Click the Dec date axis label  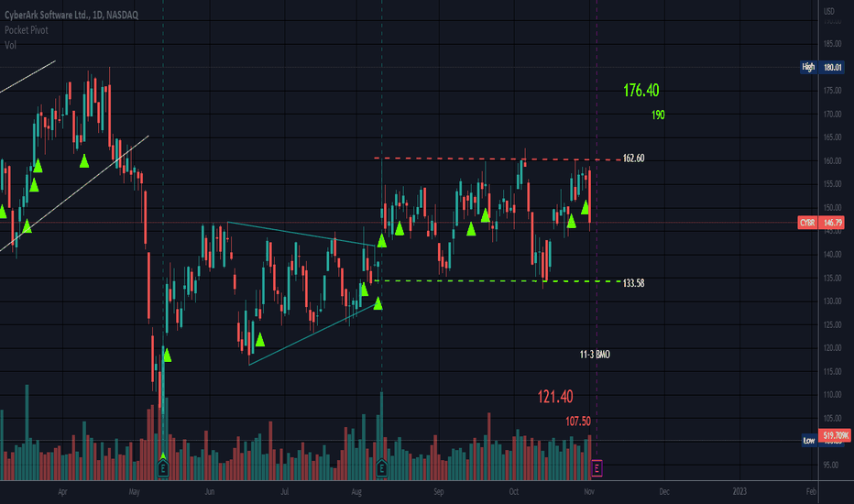664,491
